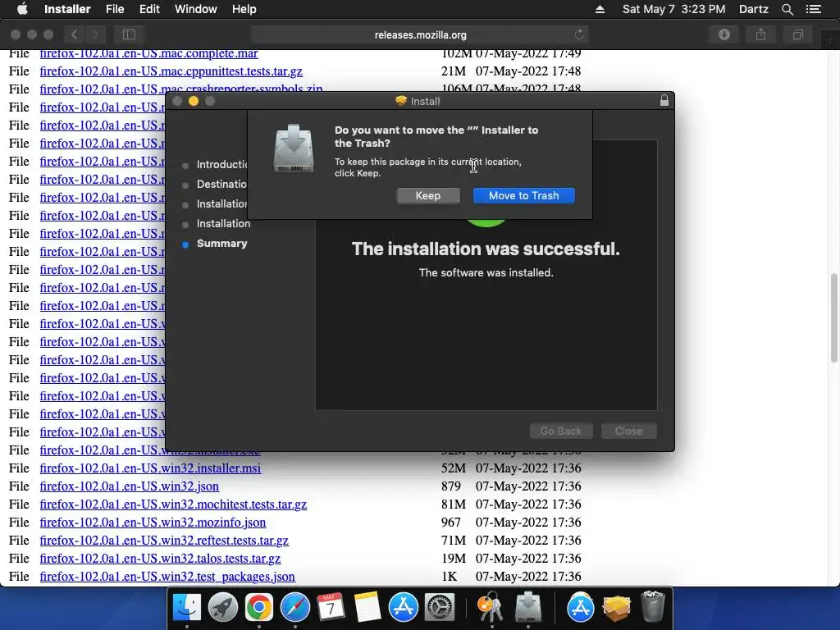Toggle Safari sidebar button
Image resolution: width=840 pixels, height=630 pixels.
tap(129, 34)
